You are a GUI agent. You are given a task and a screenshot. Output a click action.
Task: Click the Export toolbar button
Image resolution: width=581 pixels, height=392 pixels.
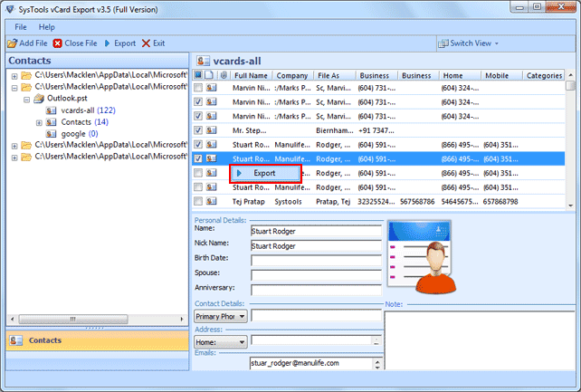(x=119, y=43)
